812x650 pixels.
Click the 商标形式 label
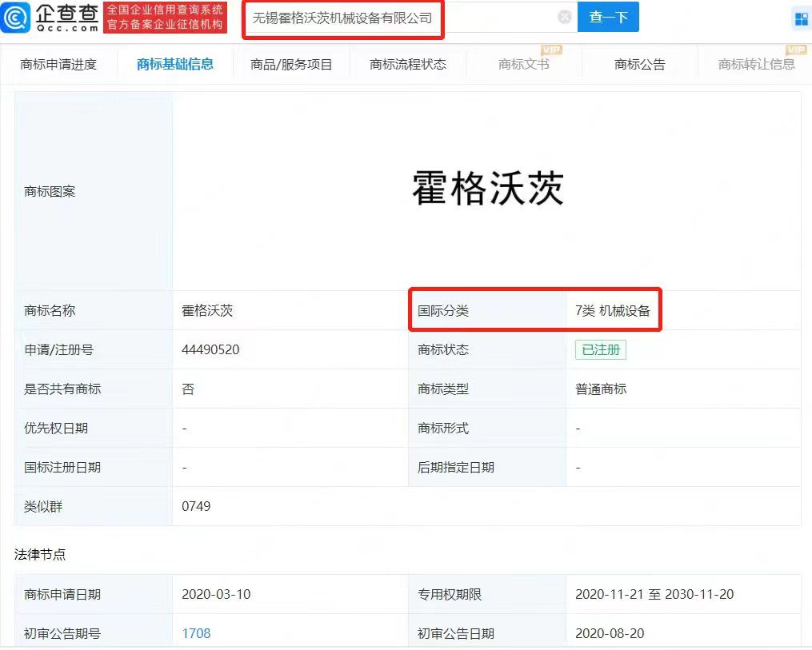pyautogui.click(x=443, y=429)
